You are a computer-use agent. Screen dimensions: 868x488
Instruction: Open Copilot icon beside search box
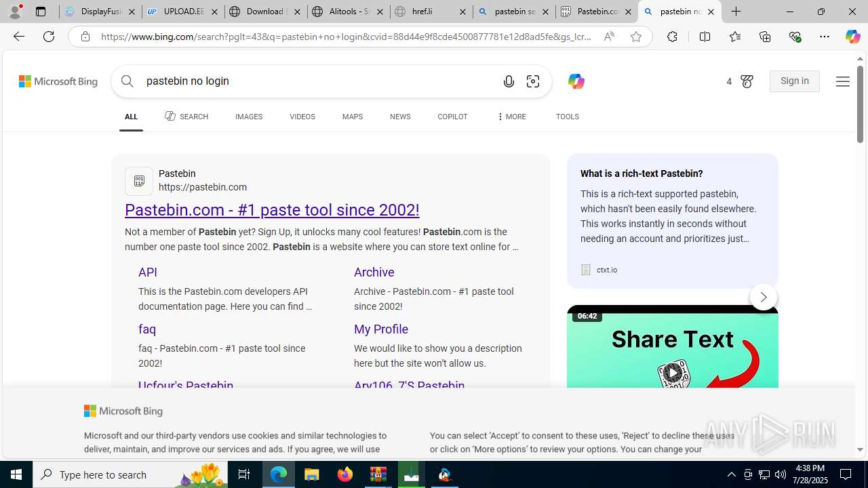click(x=576, y=81)
